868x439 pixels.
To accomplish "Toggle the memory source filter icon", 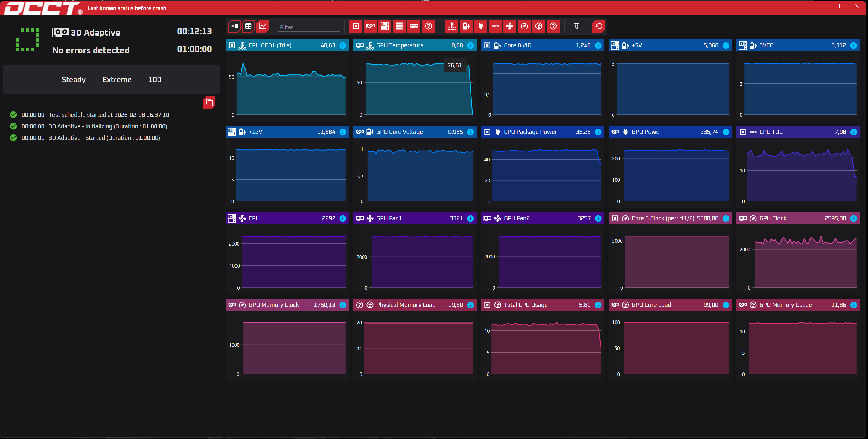I will pyautogui.click(x=414, y=26).
